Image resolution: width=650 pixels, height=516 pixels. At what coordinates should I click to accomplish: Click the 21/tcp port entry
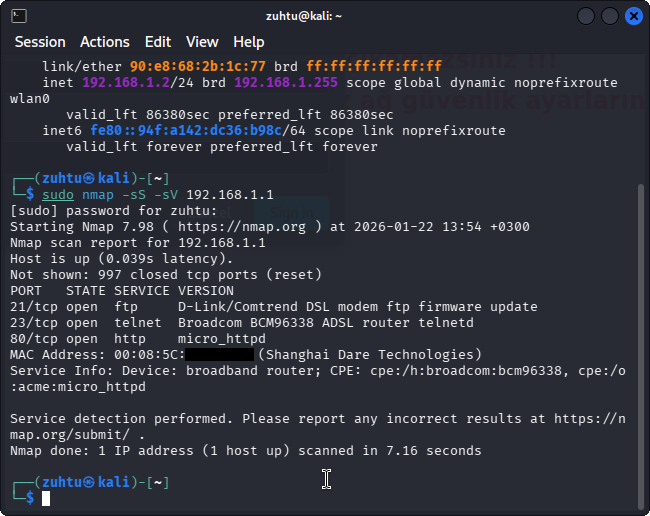point(34,307)
